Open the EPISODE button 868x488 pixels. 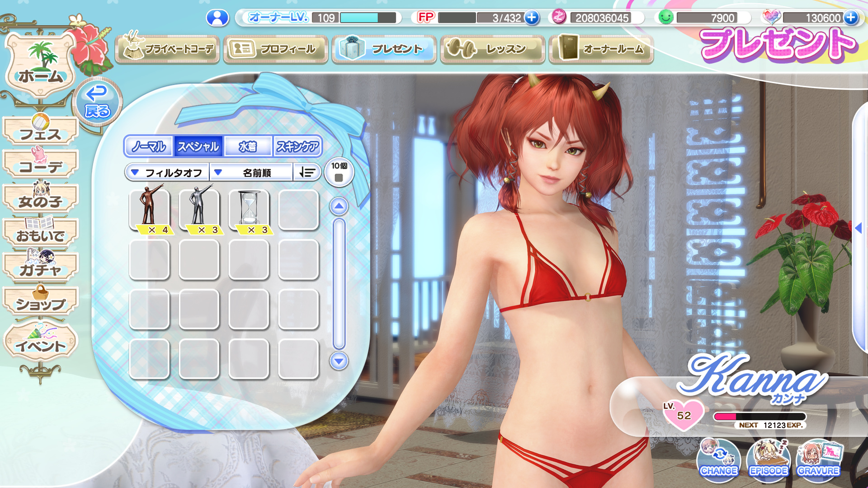click(769, 458)
